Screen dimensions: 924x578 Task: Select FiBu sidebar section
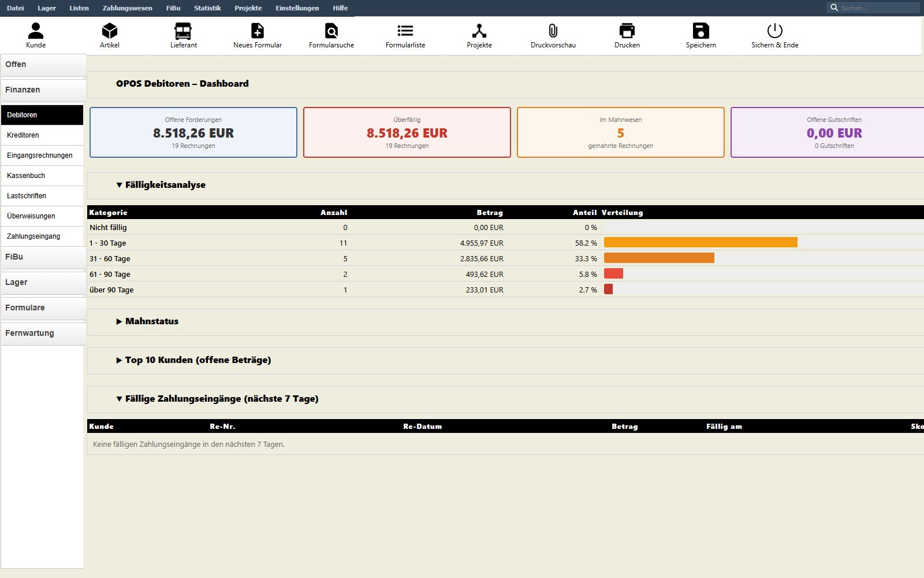click(43, 257)
